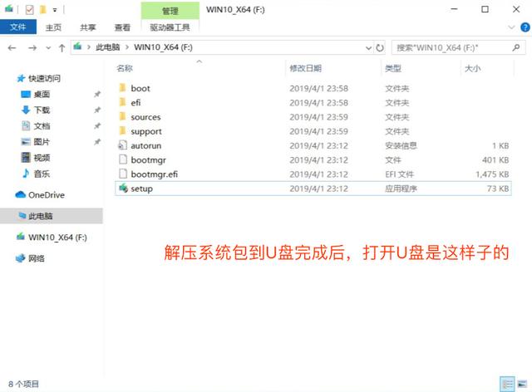Viewport: 532px width, 392px height.
Task: Click the file name bootmgr.efi
Action: coord(155,174)
